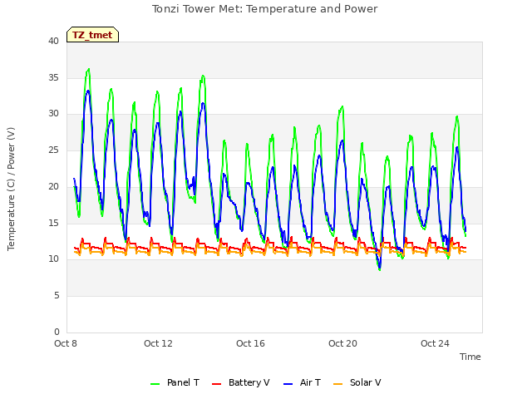The width and height of the screenshot is (532, 399).
Task: Click the 'Oct 20' x-axis label
Action: click(x=342, y=343)
